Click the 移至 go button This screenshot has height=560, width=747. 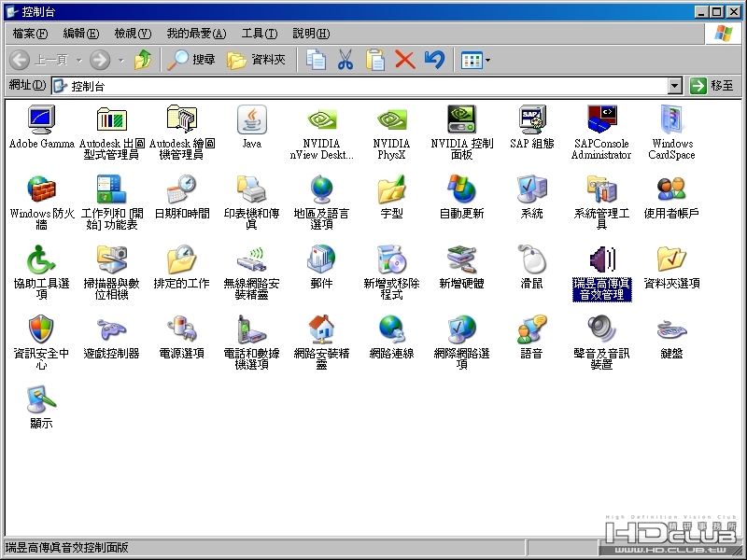pyautogui.click(x=712, y=86)
